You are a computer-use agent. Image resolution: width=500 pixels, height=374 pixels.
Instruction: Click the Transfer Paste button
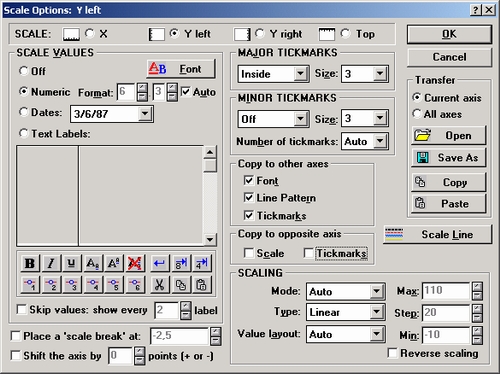tap(449, 203)
